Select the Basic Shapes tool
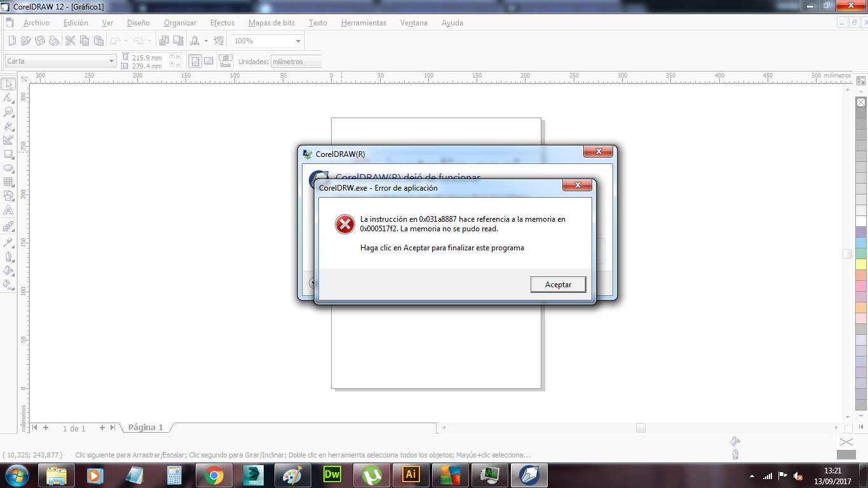Viewport: 868px width, 488px height. [9, 196]
